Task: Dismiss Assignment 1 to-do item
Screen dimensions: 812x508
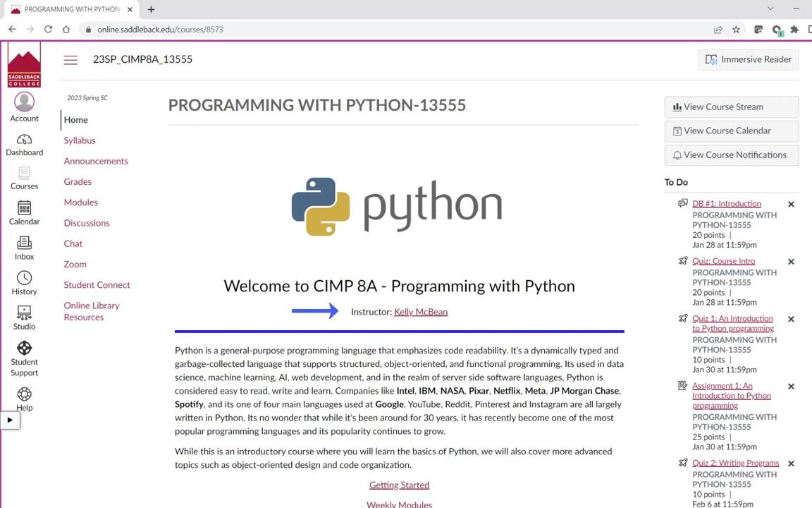Action: click(x=791, y=387)
